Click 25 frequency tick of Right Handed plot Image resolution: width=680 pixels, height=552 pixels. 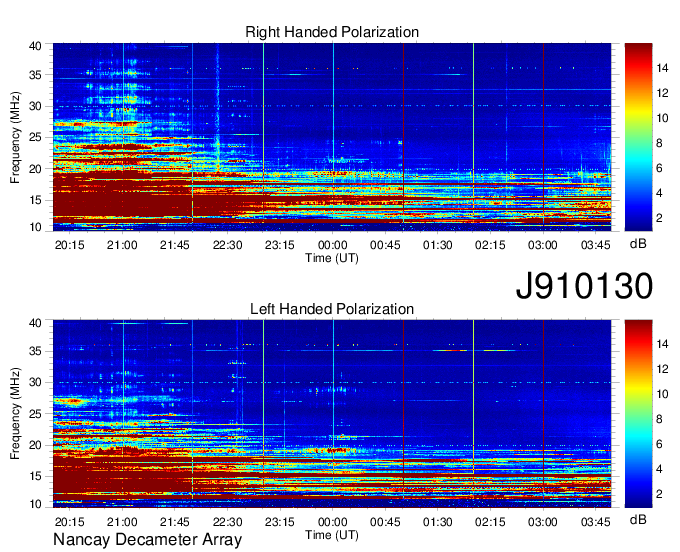[36, 137]
